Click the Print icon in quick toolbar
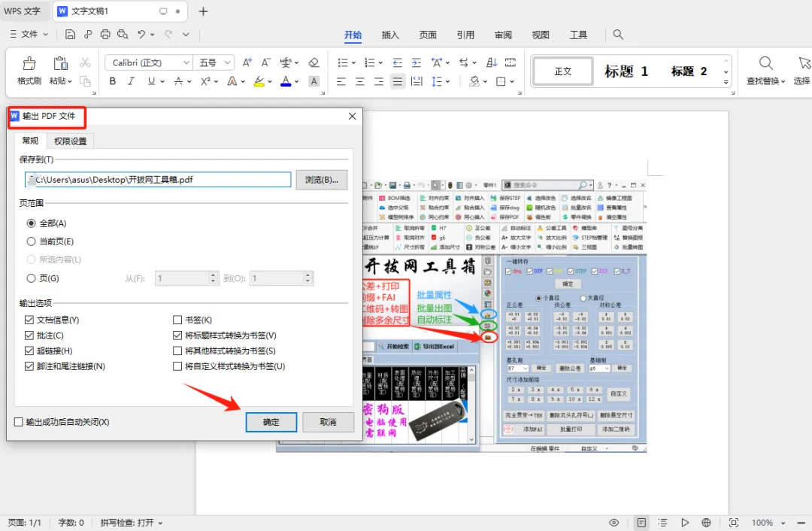The image size is (812, 531). pyautogui.click(x=105, y=34)
